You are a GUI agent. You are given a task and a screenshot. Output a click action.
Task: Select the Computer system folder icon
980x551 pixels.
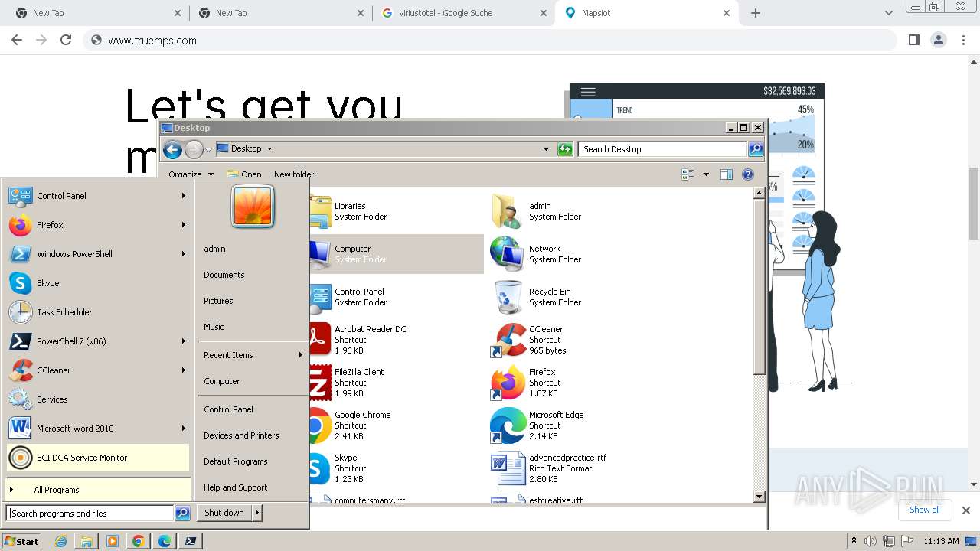click(319, 254)
